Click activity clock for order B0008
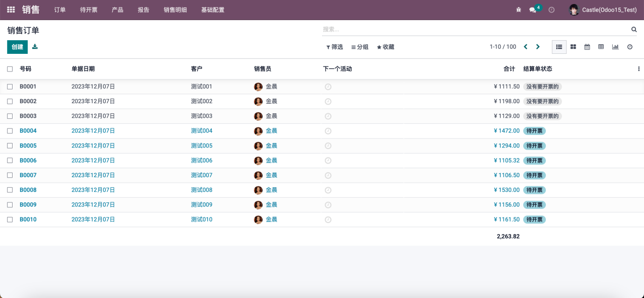The width and height of the screenshot is (644, 298). [328, 190]
